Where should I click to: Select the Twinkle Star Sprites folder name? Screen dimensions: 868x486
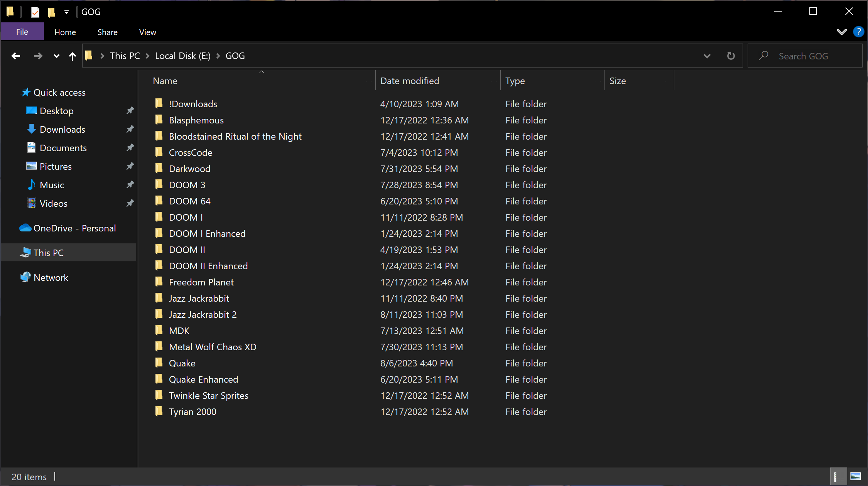(209, 396)
